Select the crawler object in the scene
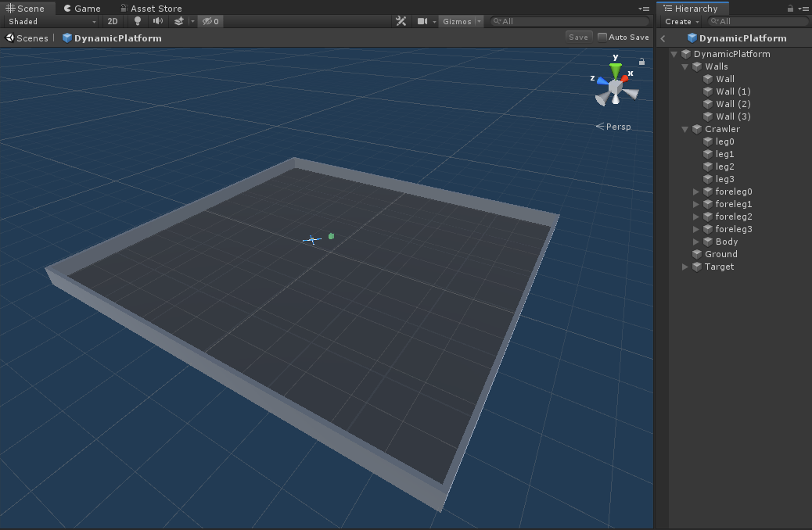The height and width of the screenshot is (530, 812). [312, 239]
